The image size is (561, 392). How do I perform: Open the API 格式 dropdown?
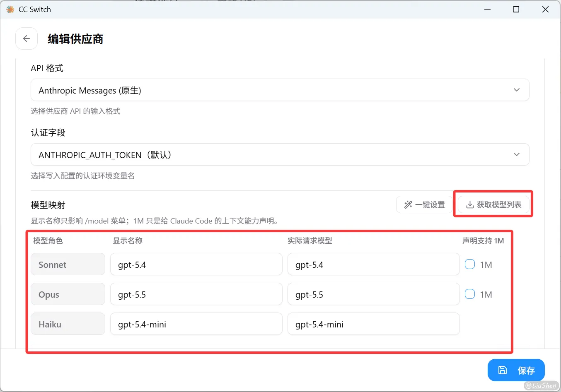pyautogui.click(x=280, y=90)
